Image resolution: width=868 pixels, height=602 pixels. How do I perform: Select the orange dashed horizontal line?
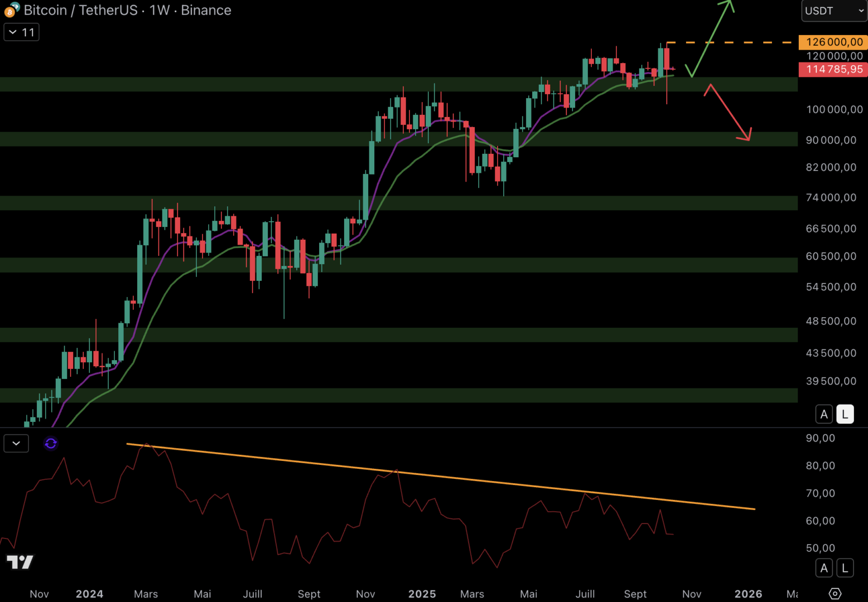tap(731, 42)
